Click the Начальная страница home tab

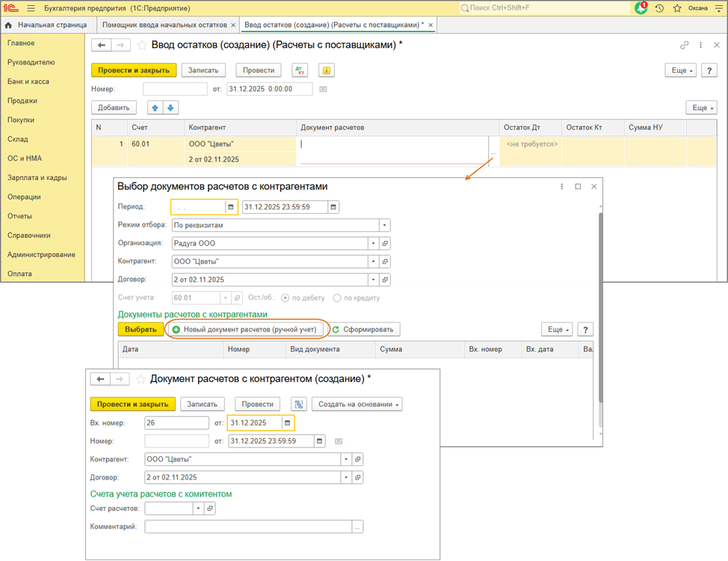(x=47, y=25)
